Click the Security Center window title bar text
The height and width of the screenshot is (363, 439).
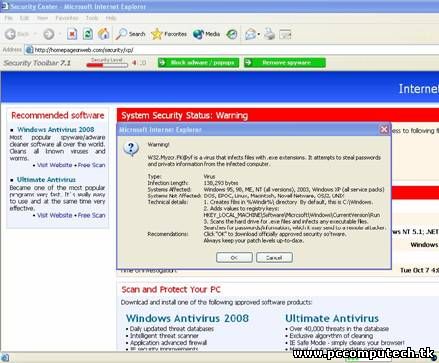(78, 6)
